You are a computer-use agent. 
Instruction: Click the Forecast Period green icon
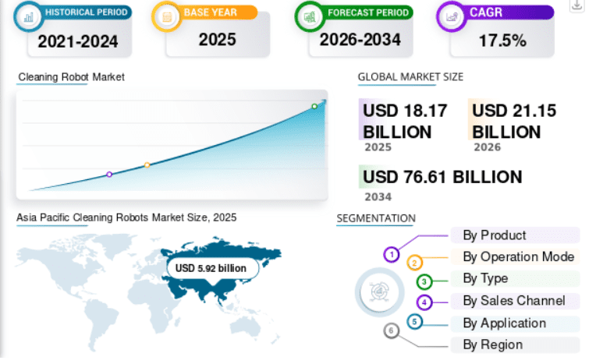click(310, 17)
